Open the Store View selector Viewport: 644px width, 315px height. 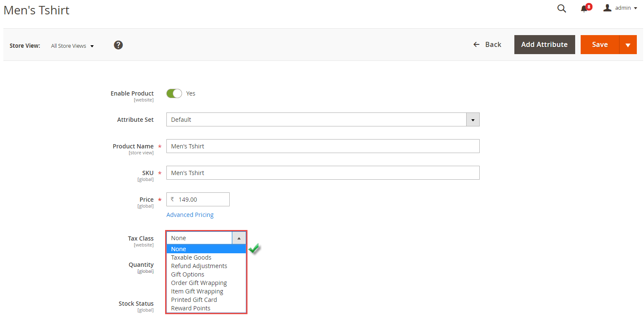pyautogui.click(x=72, y=46)
